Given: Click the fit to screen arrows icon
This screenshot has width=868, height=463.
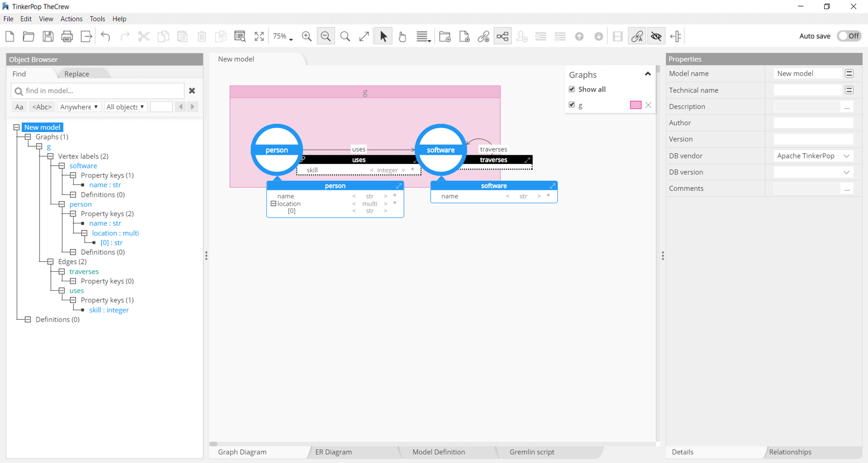Looking at the screenshot, I should coord(259,36).
